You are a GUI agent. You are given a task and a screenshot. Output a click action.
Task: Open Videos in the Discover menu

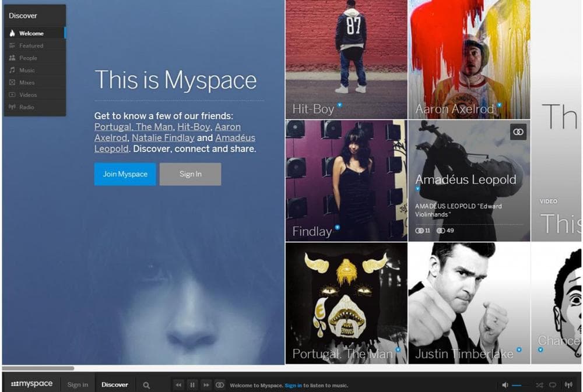coord(27,94)
